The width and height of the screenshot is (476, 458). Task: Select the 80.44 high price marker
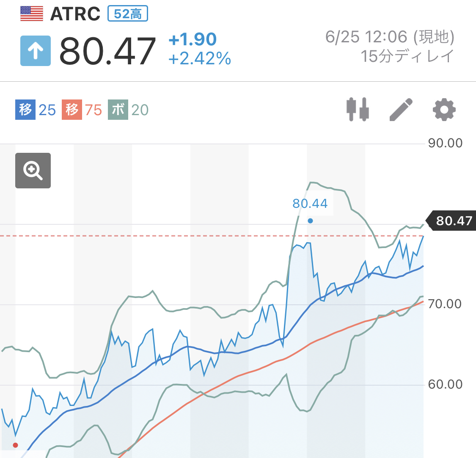(310, 204)
